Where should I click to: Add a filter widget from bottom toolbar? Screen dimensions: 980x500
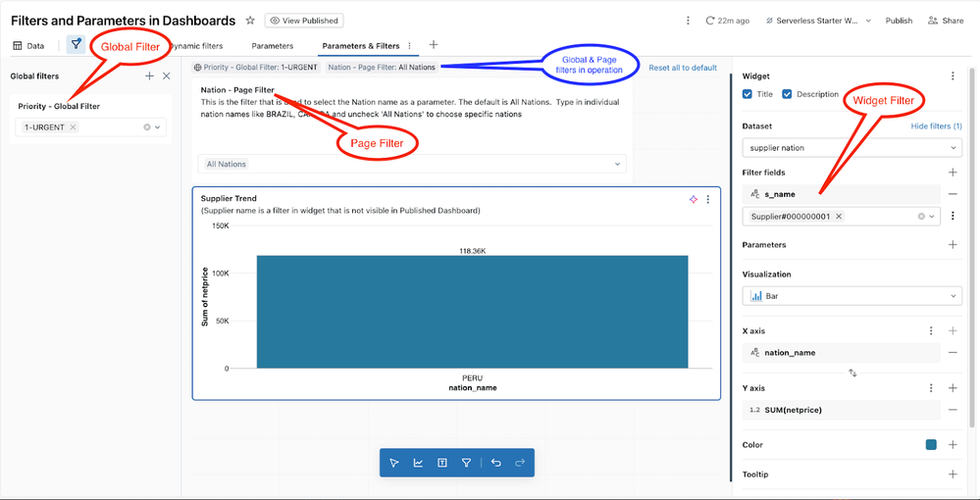pyautogui.click(x=467, y=463)
